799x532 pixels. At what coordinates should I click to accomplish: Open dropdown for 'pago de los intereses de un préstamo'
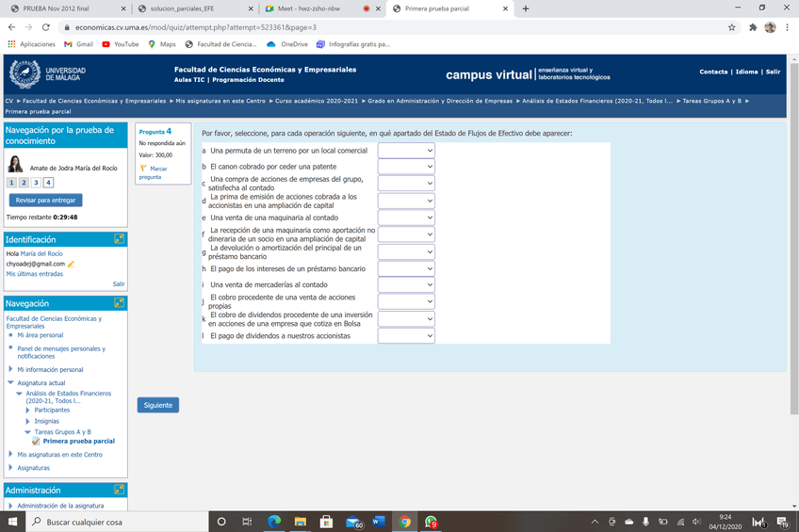[406, 268]
